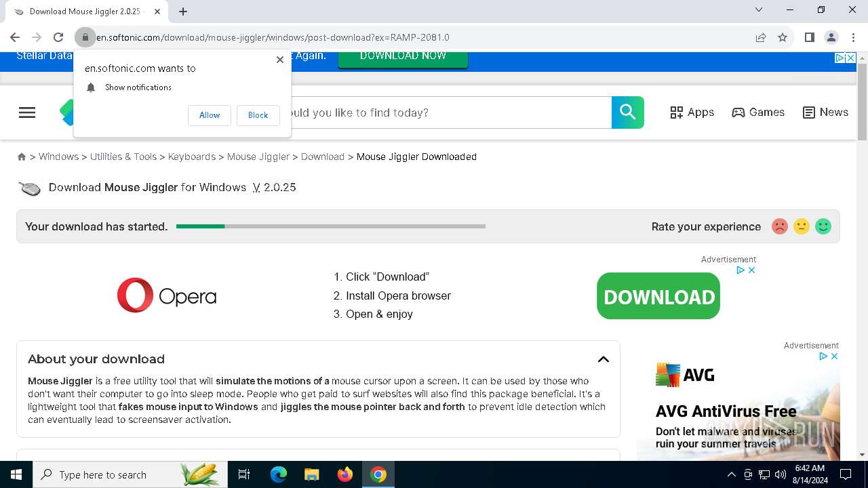Click the share page icon in address bar
Viewport: 868px width, 488px height.
coord(761,37)
